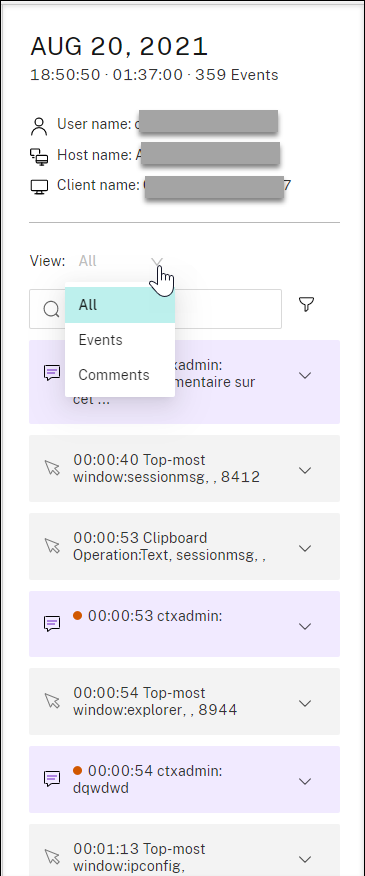365x876 pixels.
Task: Click into the search input field
Action: tap(155, 309)
